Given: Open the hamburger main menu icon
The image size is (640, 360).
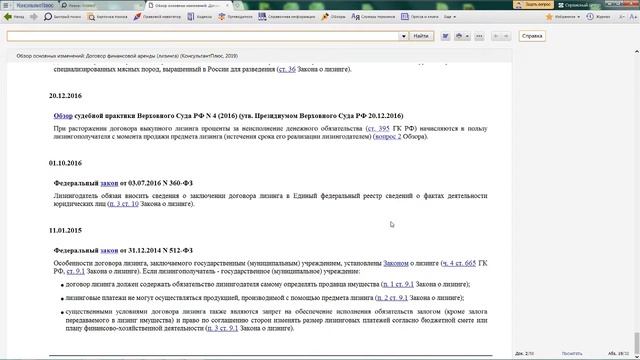Looking at the screenshot, I should point(6,5).
